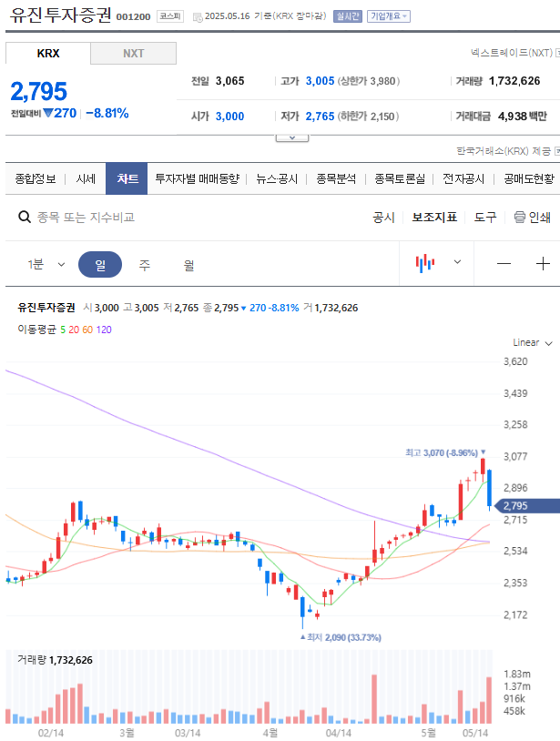
Task: Click the 공시 chart option
Action: coord(383,217)
